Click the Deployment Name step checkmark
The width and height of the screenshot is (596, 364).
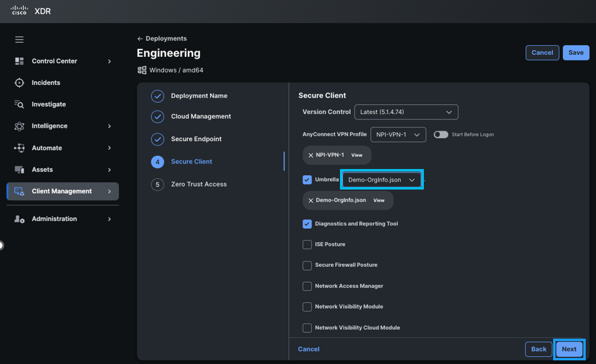click(x=158, y=96)
